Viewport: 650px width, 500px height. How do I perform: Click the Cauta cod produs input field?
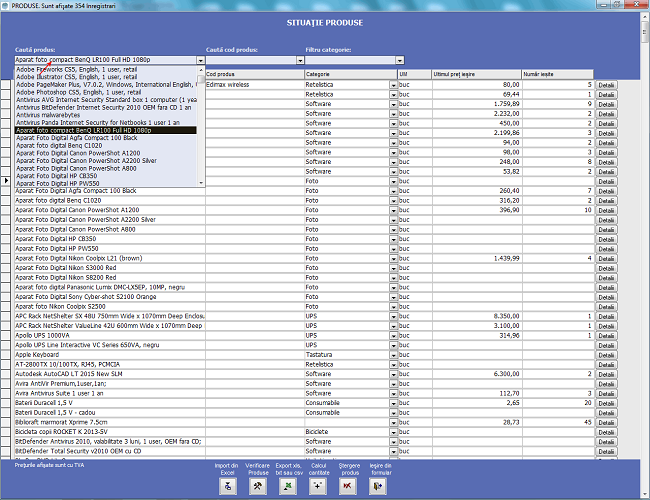tap(251, 60)
